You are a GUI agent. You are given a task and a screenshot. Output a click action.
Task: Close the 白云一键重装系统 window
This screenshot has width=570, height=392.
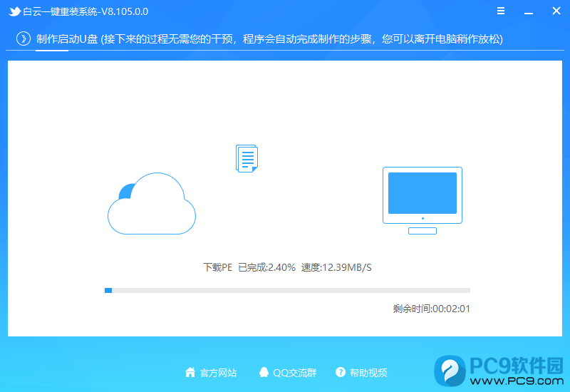(x=556, y=11)
